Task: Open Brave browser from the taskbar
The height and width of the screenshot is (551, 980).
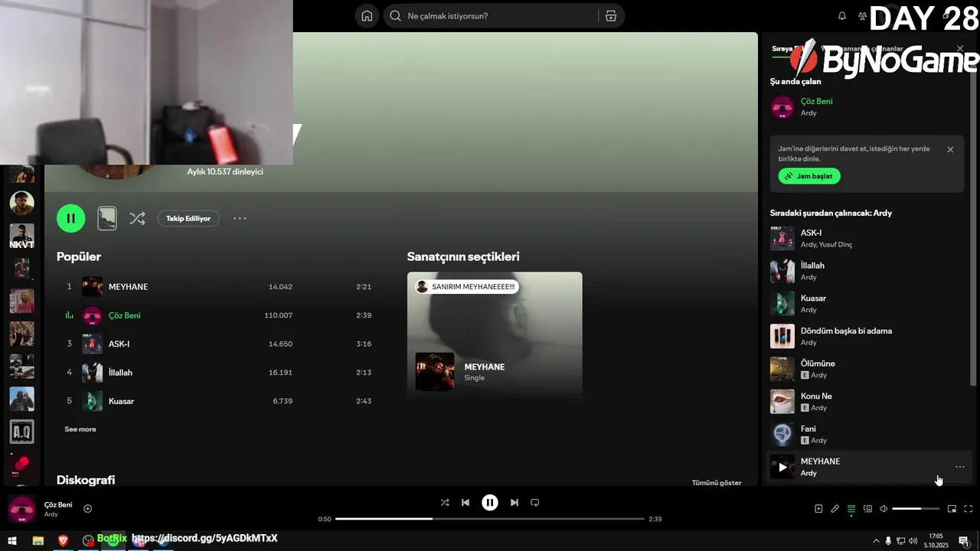Action: [63, 540]
